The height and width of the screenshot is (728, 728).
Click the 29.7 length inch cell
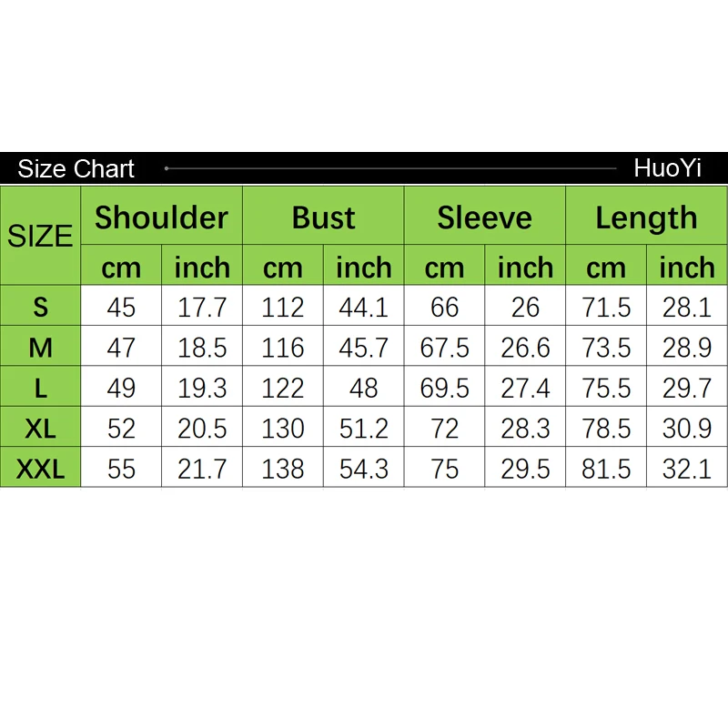[686, 388]
